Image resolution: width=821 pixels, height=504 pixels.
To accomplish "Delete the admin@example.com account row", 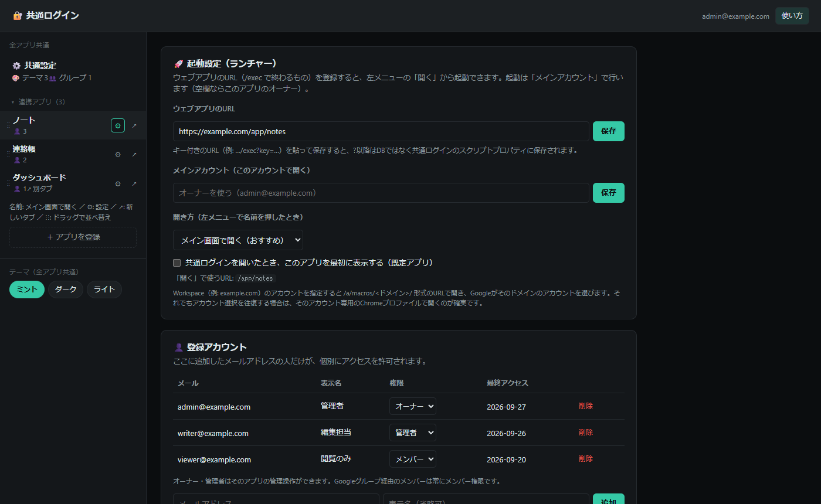I will click(586, 406).
